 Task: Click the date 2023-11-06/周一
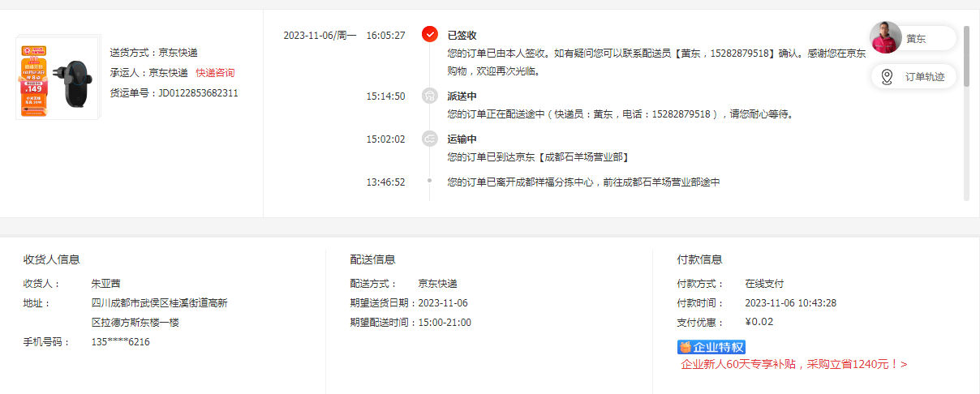320,36
